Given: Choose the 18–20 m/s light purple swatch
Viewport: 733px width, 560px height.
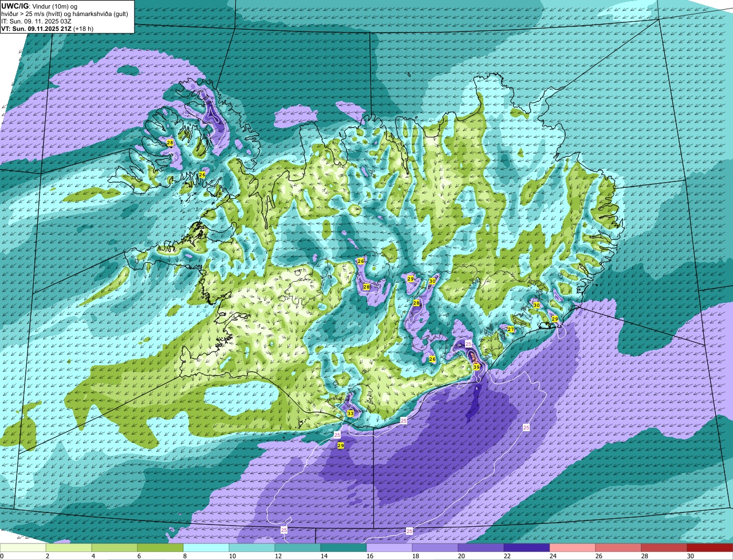Looking at the screenshot, I should pyautogui.click(x=435, y=548).
